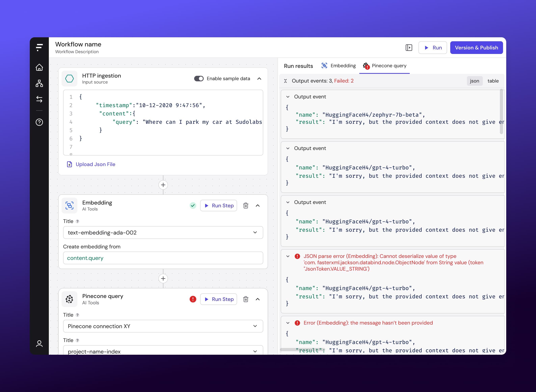Collapse the first Output event chevron

pos(288,97)
